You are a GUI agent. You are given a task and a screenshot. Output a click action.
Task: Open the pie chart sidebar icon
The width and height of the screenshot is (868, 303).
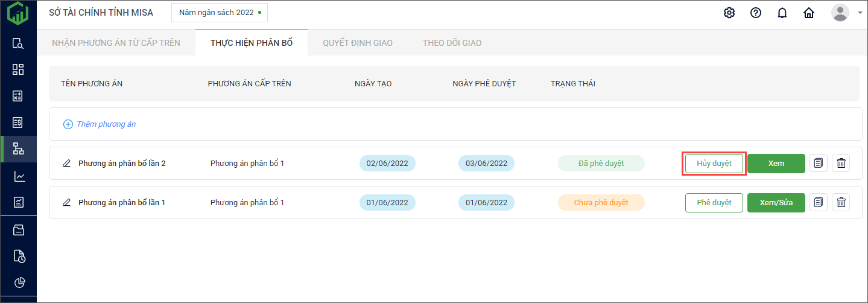coord(18,282)
